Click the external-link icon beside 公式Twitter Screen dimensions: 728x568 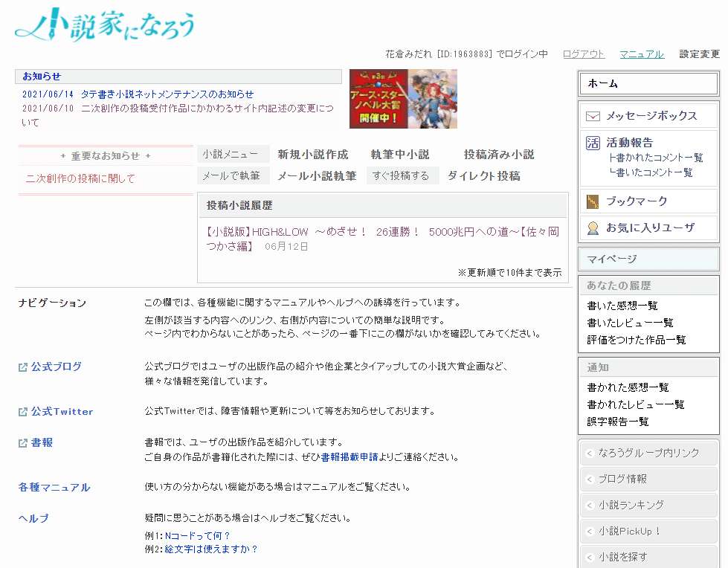point(22,411)
